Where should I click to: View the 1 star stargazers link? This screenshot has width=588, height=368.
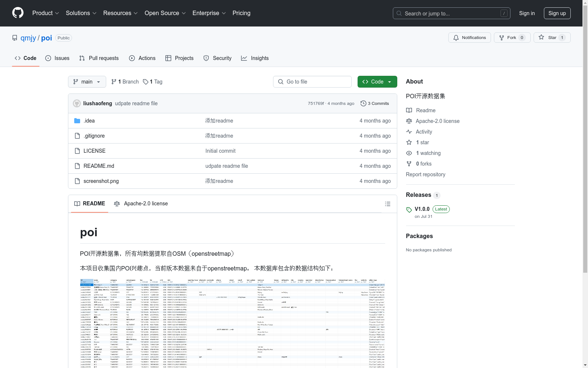pyautogui.click(x=417, y=142)
